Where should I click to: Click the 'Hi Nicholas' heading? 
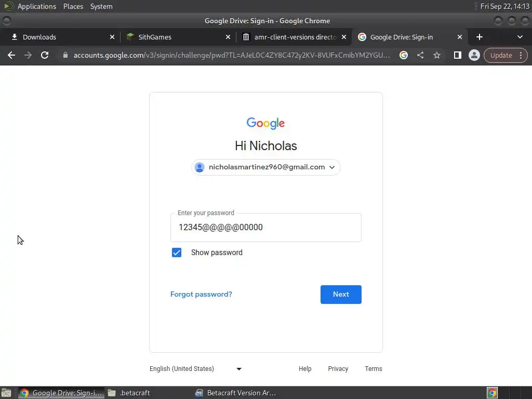(x=265, y=146)
